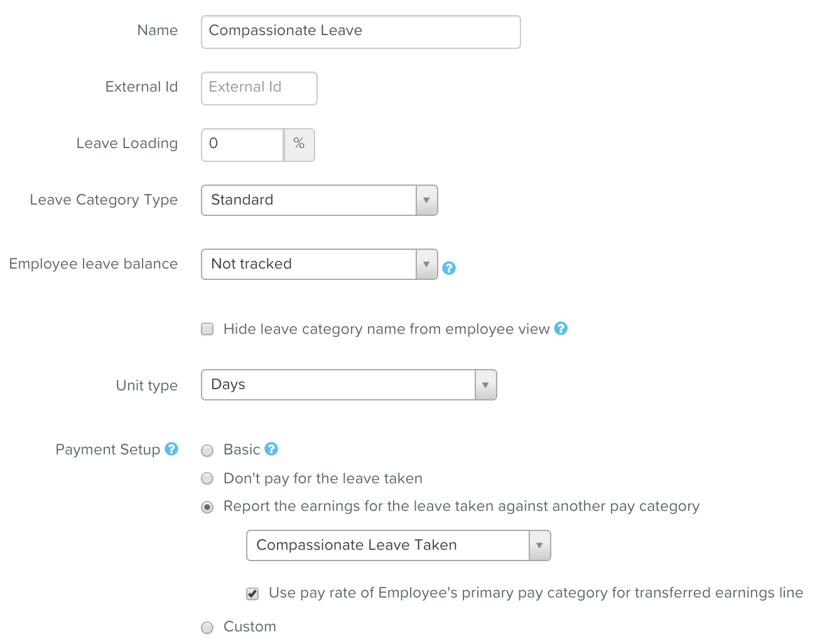Select Report the earnings against another pay category

207,507
